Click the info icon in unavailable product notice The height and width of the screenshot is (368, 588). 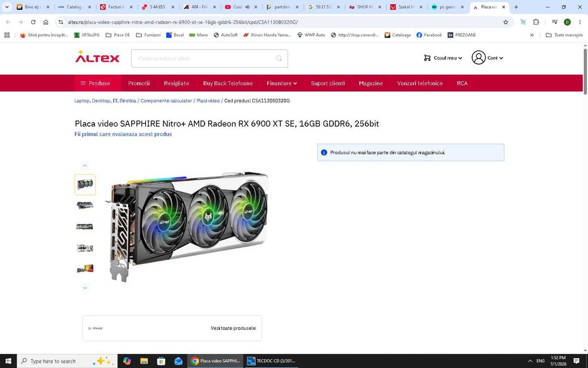point(324,152)
